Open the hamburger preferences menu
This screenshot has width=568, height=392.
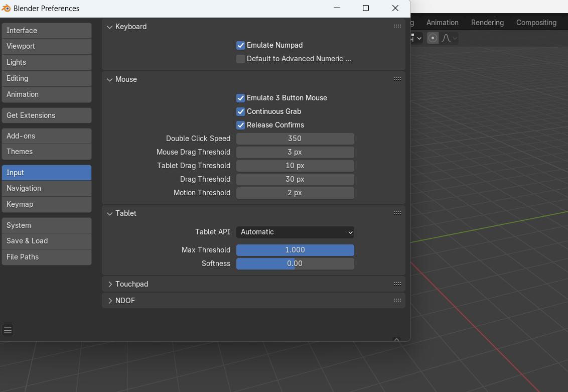pos(8,330)
